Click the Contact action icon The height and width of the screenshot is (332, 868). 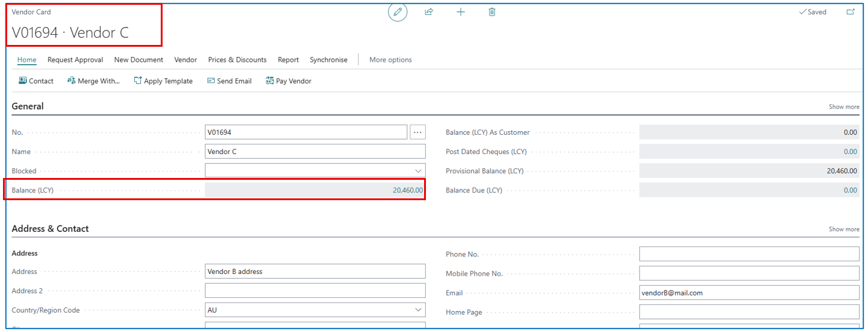click(23, 81)
